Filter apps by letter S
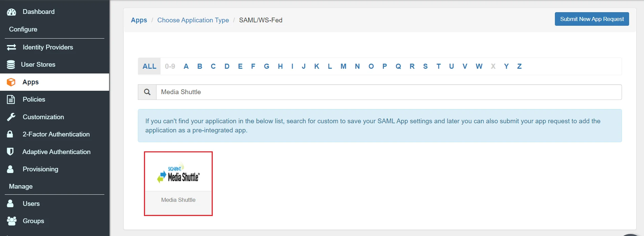Viewport: 644px width, 236px height. [x=425, y=66]
